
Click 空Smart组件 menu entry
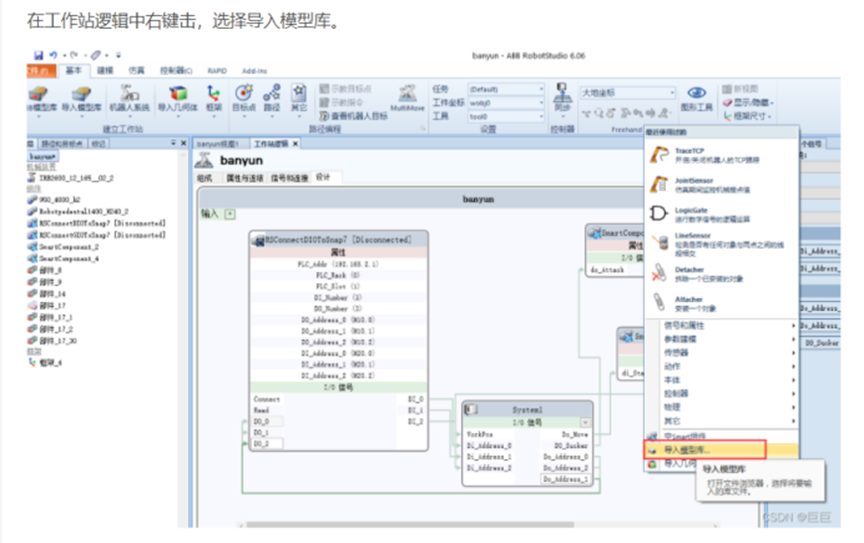[x=722, y=436]
